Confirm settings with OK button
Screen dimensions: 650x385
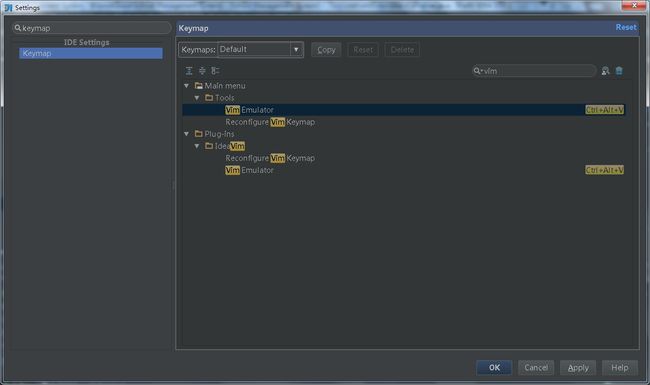(x=494, y=368)
